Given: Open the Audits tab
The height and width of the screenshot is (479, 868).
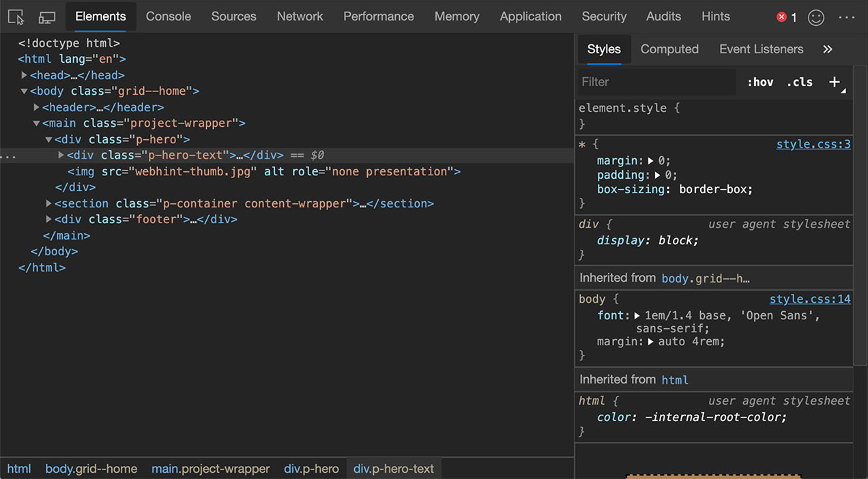Looking at the screenshot, I should click(x=664, y=16).
